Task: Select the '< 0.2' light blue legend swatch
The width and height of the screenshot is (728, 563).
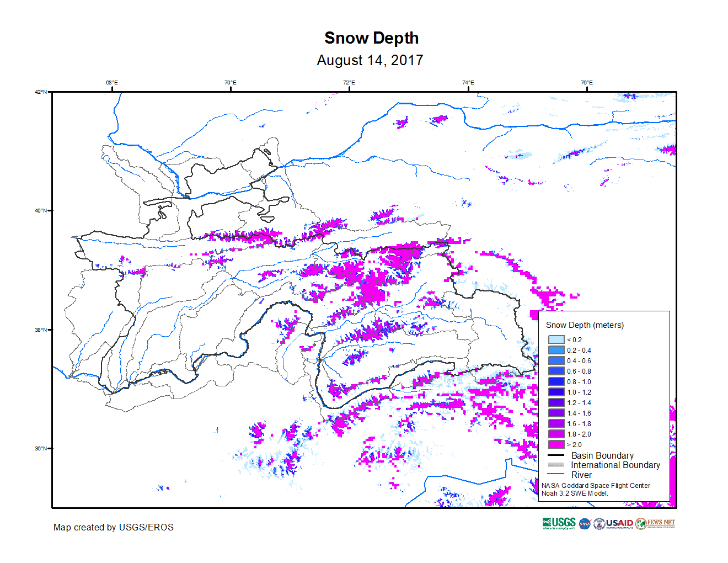Action: 556,339
